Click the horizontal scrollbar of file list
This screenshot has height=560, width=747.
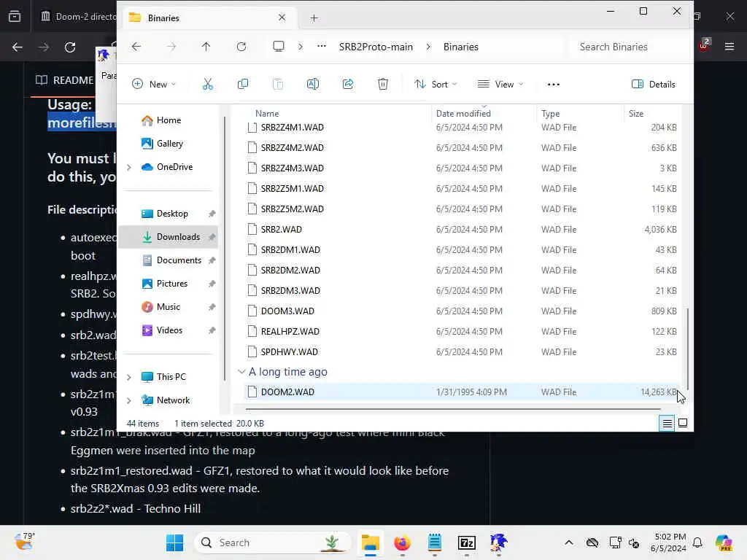point(454,408)
